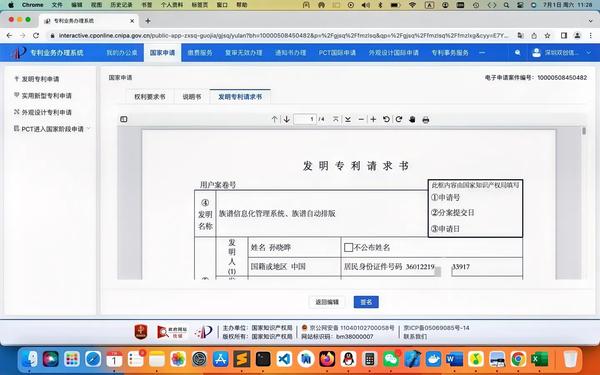The height and width of the screenshot is (375, 600).
Task: Select 外观设计专利申请 in left sidebar
Action: pyautogui.click(x=46, y=112)
